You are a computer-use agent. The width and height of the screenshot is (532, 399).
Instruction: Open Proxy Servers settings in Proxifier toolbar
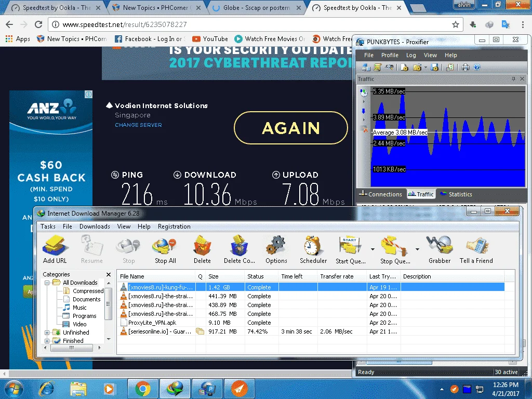[366, 67]
